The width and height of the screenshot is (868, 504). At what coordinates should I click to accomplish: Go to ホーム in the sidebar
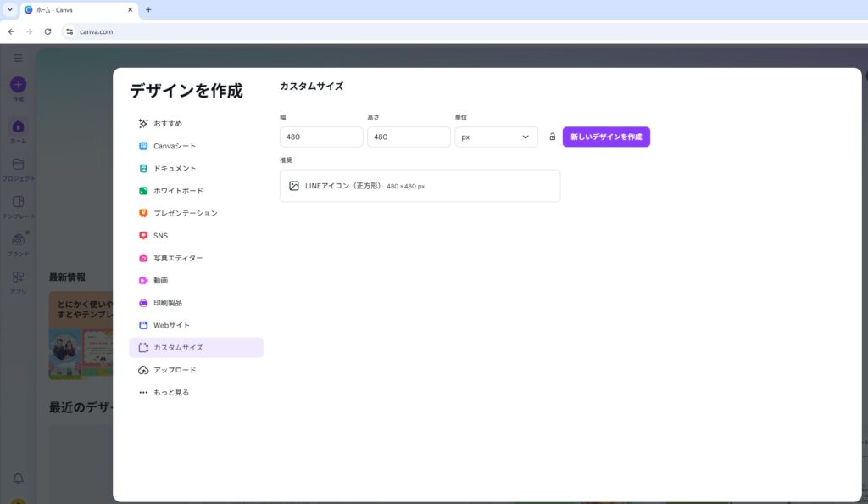19,132
